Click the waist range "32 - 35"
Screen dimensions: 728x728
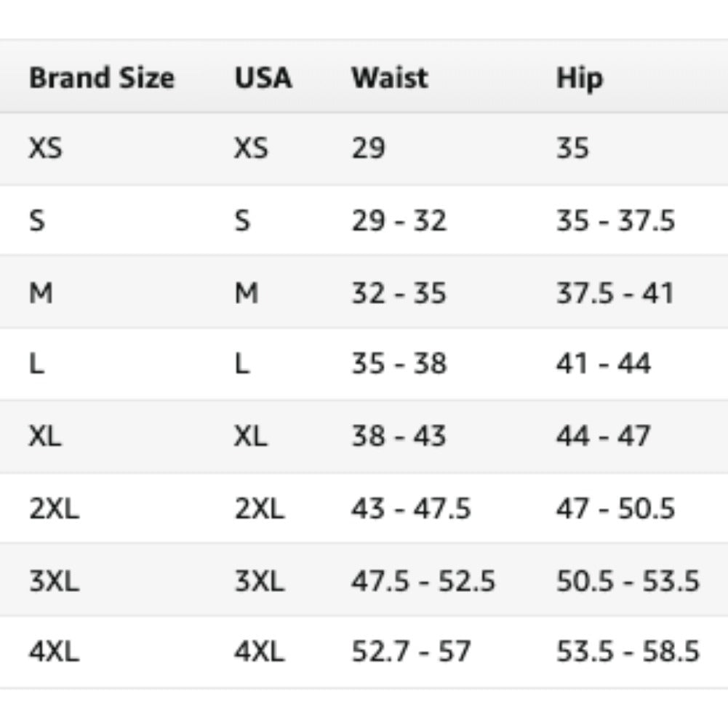point(399,293)
